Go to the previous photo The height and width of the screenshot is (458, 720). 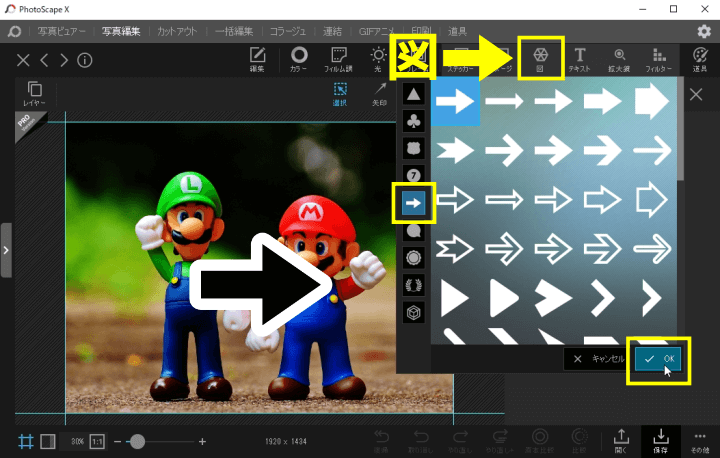45,60
